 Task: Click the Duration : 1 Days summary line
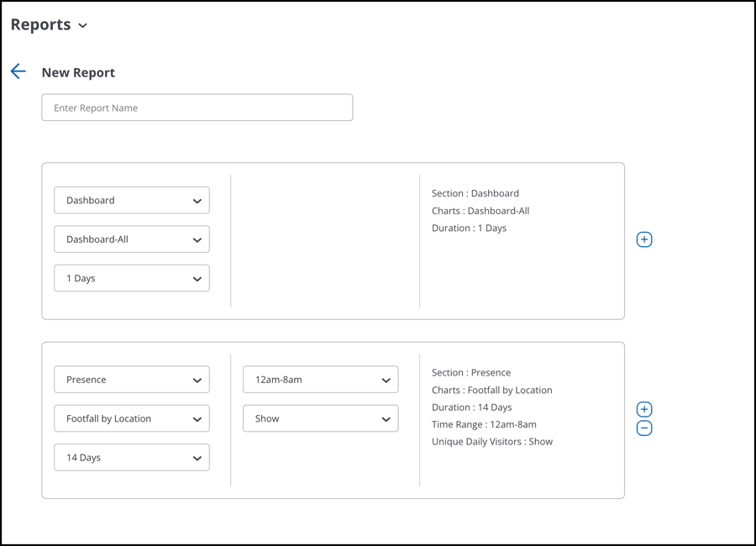coord(469,228)
